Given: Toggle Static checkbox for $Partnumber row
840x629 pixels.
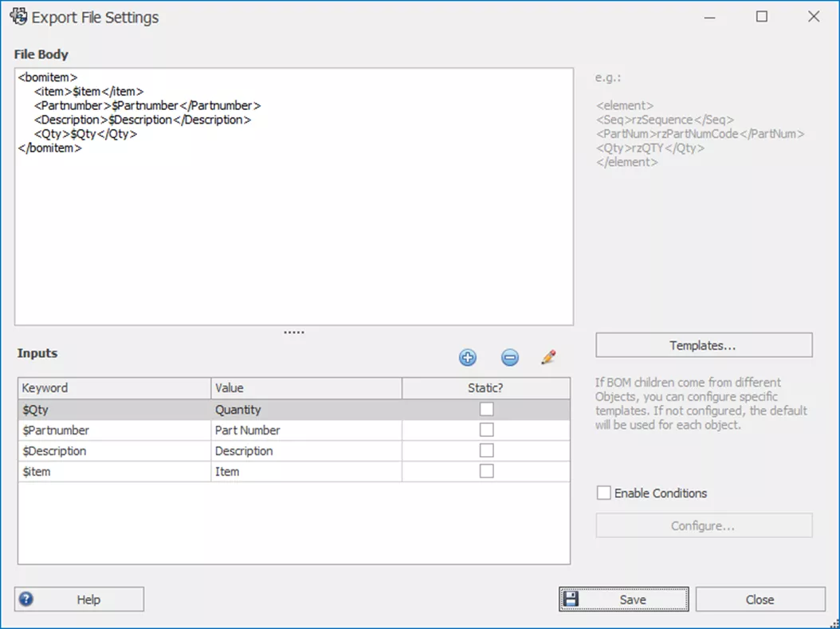Looking at the screenshot, I should (486, 430).
